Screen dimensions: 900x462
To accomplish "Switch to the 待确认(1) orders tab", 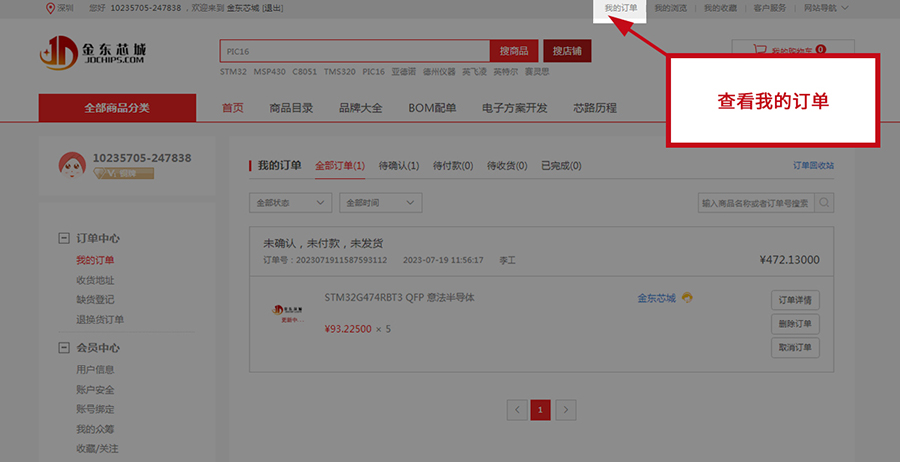I will point(399,166).
